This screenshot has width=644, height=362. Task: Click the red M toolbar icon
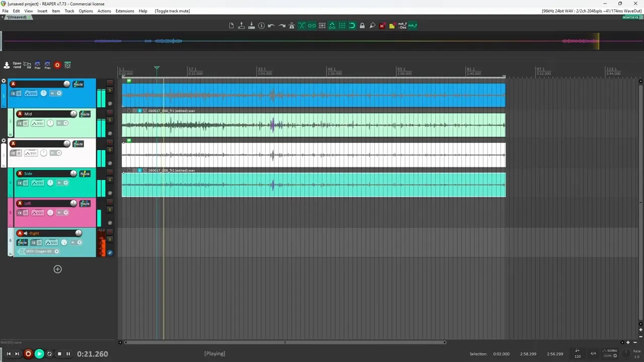click(382, 26)
